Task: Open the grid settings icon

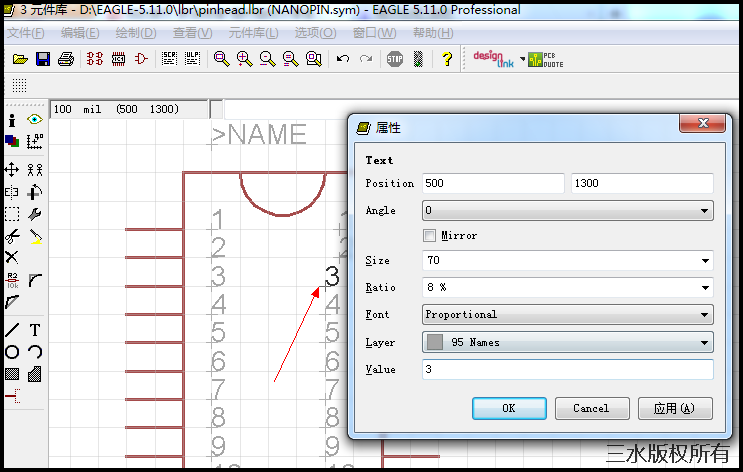Action: click(19, 86)
